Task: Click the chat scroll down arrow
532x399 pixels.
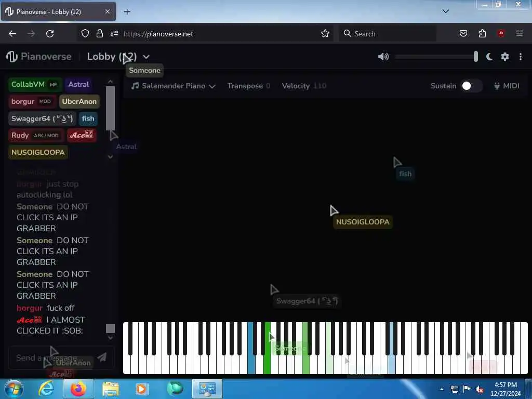Action: coord(110,338)
